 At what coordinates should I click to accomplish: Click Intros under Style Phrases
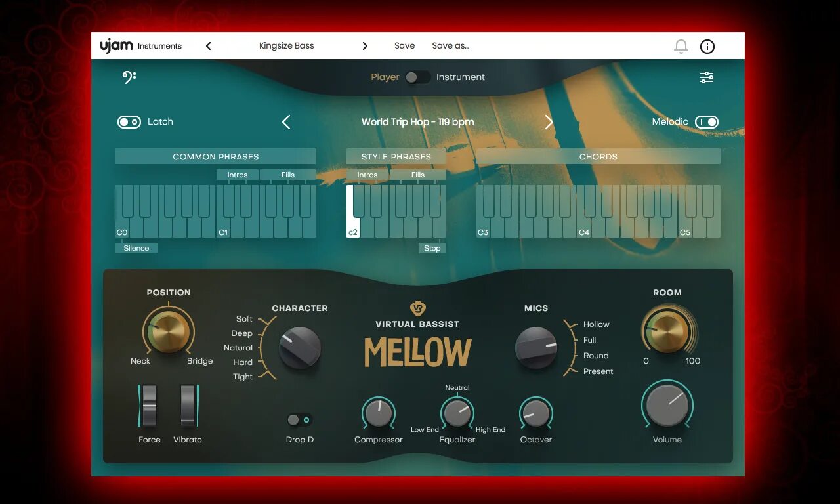pyautogui.click(x=367, y=175)
